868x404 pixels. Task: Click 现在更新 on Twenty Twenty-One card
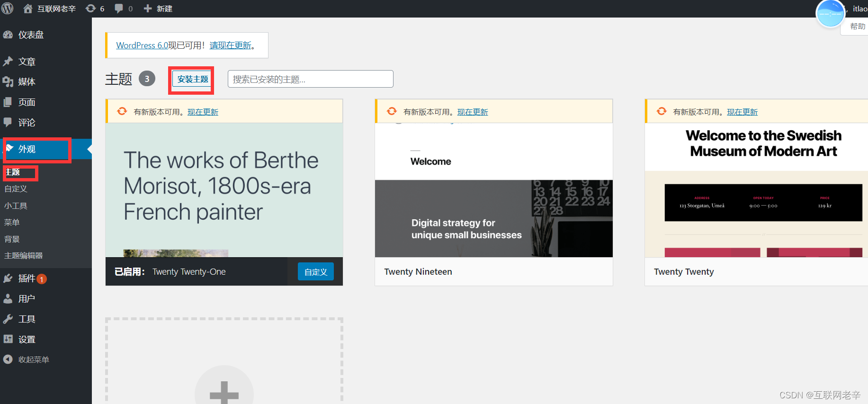[x=203, y=112]
